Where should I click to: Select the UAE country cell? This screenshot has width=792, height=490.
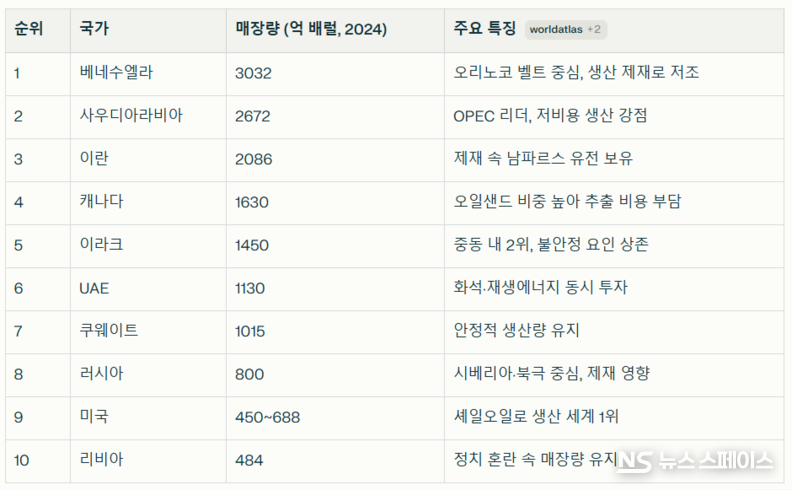coord(94,288)
